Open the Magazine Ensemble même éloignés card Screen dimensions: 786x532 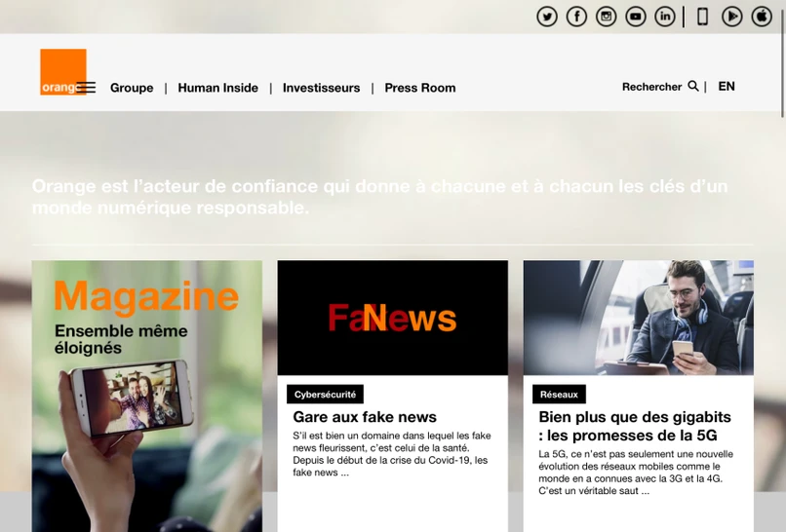click(x=147, y=396)
